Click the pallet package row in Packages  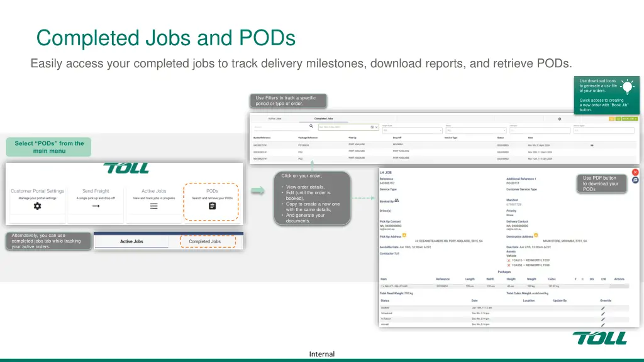(504, 286)
